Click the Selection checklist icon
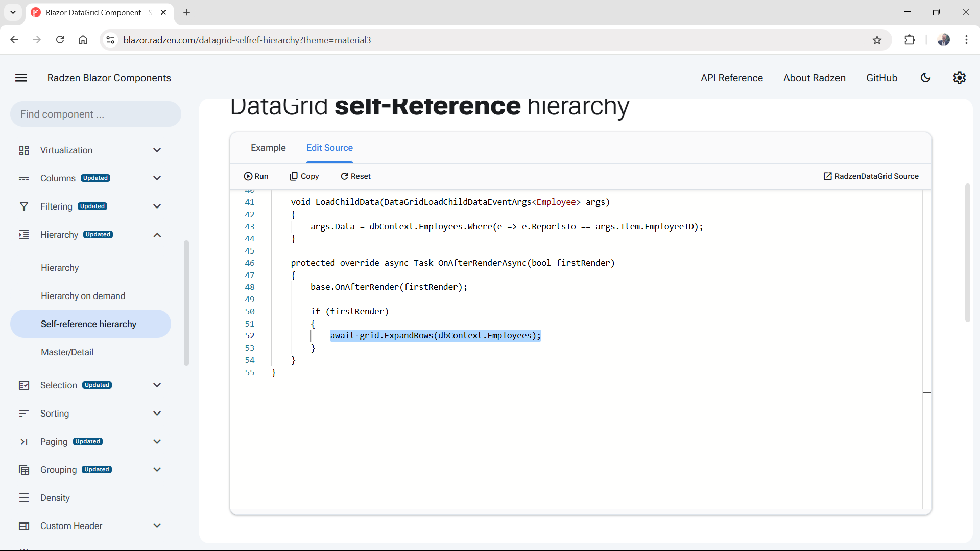Image resolution: width=980 pixels, height=551 pixels. (x=24, y=385)
